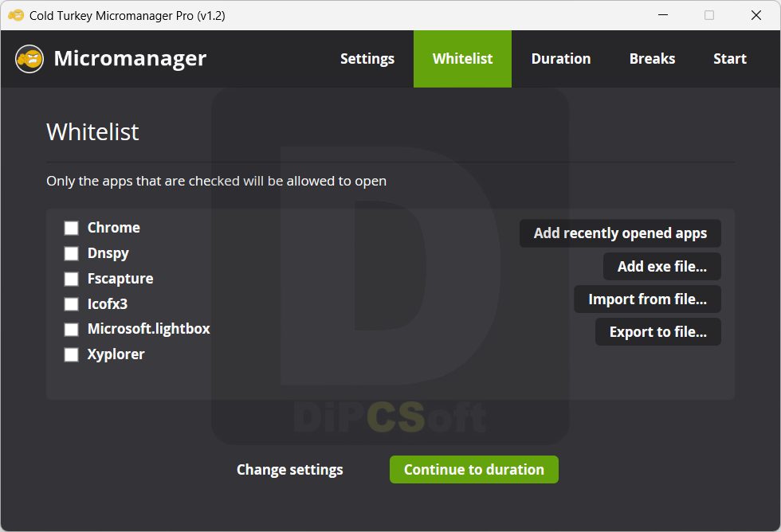
Task: Click the 'Only the apps that are checked' description
Action: [x=216, y=181]
